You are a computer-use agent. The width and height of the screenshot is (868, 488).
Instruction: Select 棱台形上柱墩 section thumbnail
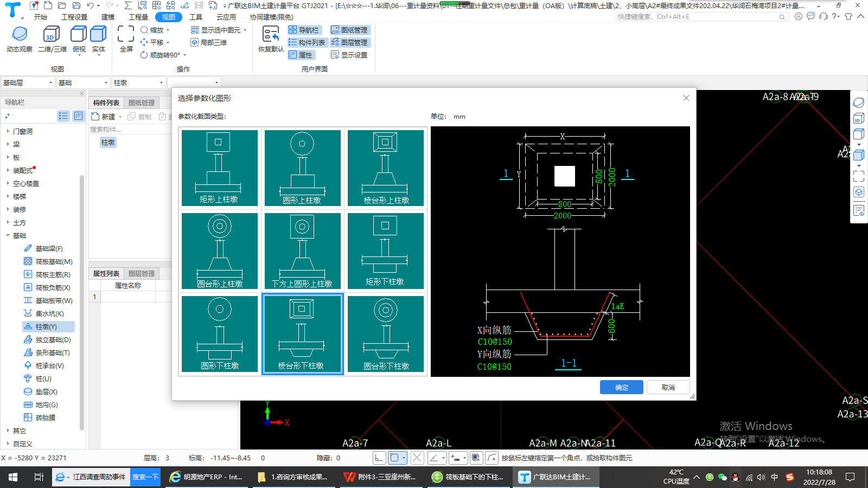[x=386, y=168]
